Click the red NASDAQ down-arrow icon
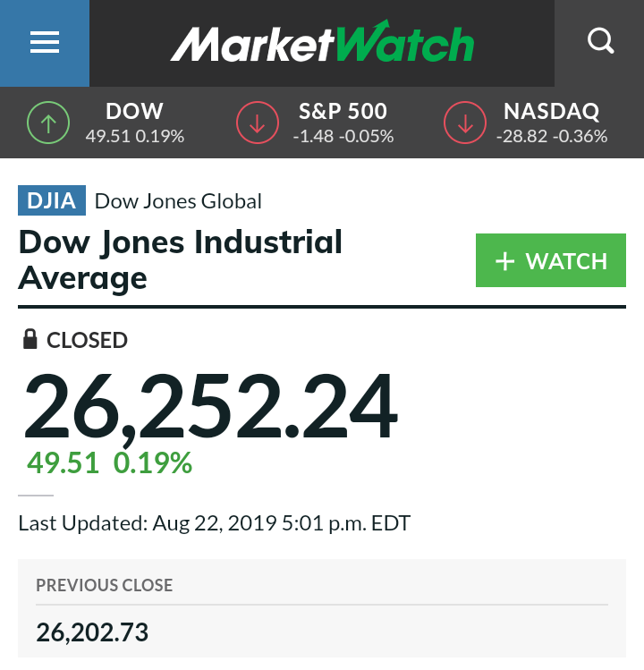 click(x=465, y=123)
